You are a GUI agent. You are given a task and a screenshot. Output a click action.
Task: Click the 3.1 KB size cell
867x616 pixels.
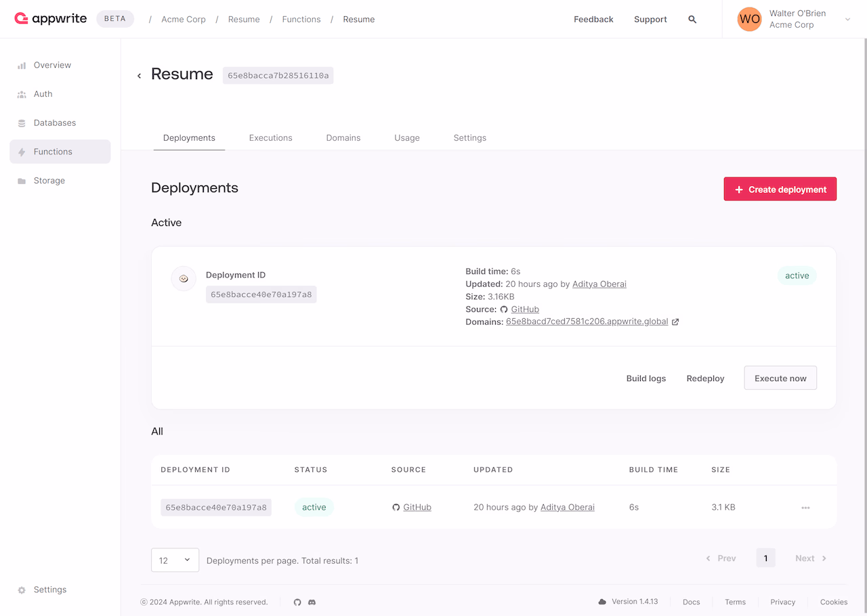pos(723,508)
